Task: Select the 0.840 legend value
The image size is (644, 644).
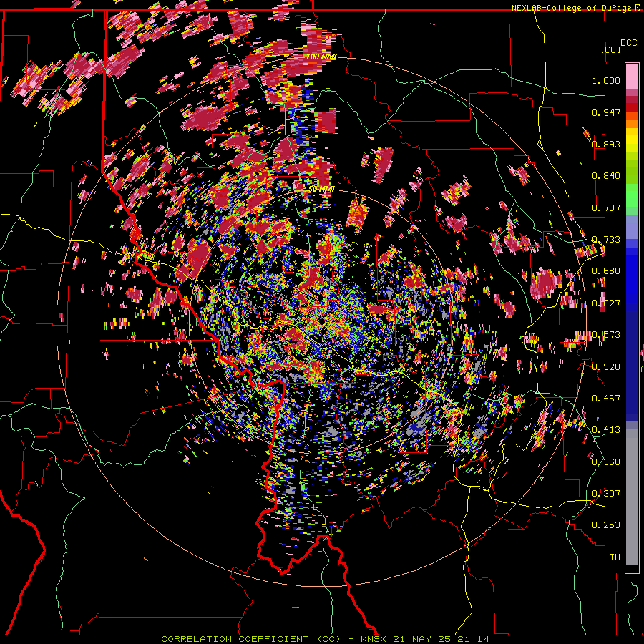Action: pos(606,176)
